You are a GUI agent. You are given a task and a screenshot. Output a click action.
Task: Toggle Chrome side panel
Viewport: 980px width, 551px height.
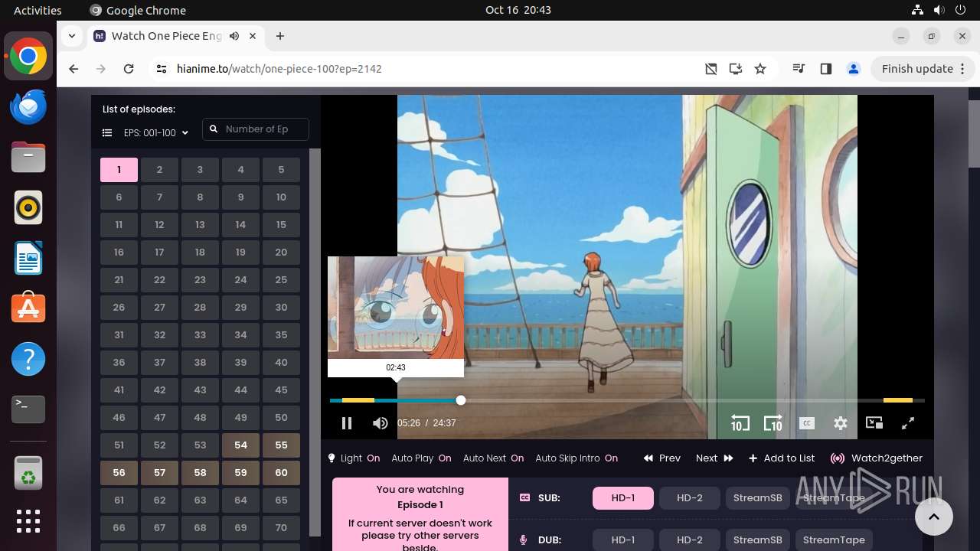(825, 69)
